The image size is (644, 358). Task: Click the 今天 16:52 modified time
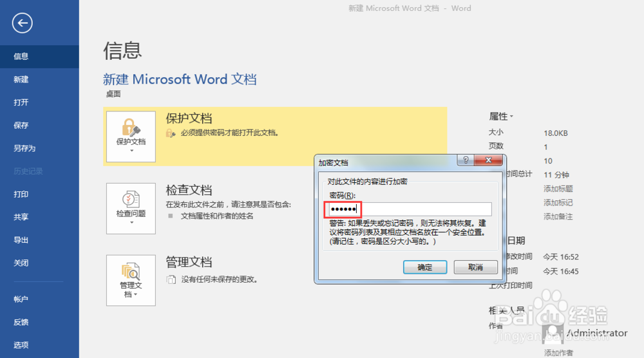tap(561, 257)
